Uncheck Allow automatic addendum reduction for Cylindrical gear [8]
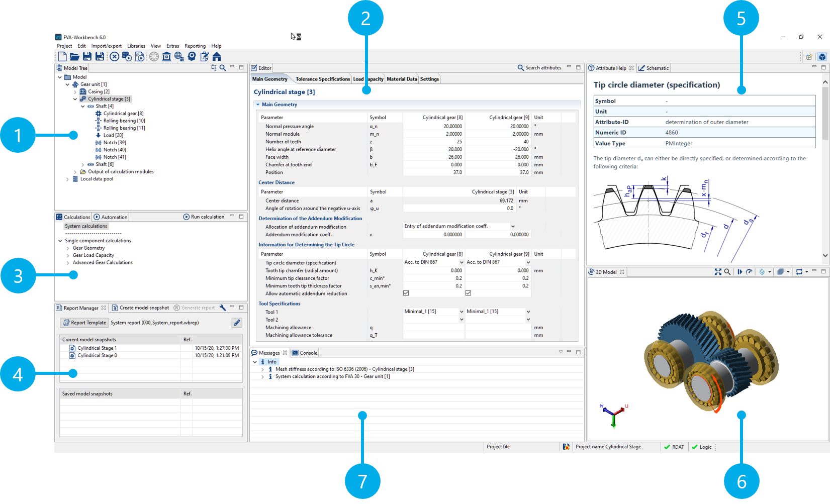Screen dimensions: 830x504 pyautogui.click(x=406, y=293)
